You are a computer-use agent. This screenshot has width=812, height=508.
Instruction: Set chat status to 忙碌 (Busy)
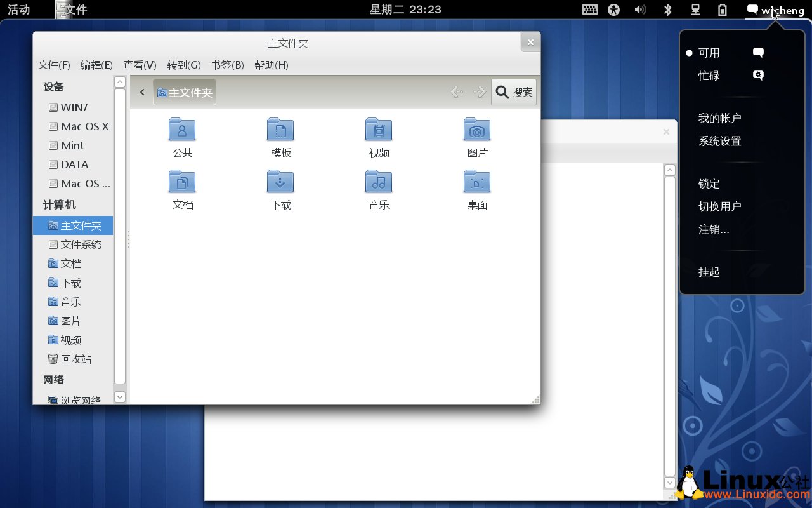coord(709,76)
